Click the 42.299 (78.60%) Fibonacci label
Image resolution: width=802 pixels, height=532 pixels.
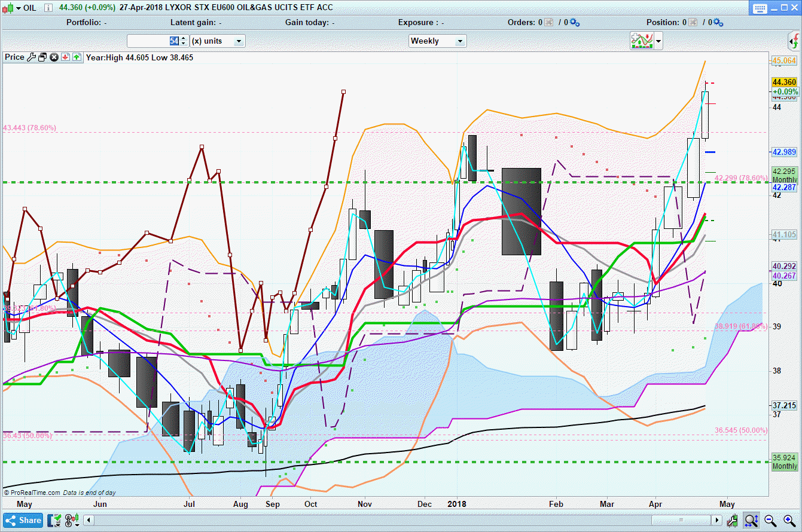coord(742,178)
